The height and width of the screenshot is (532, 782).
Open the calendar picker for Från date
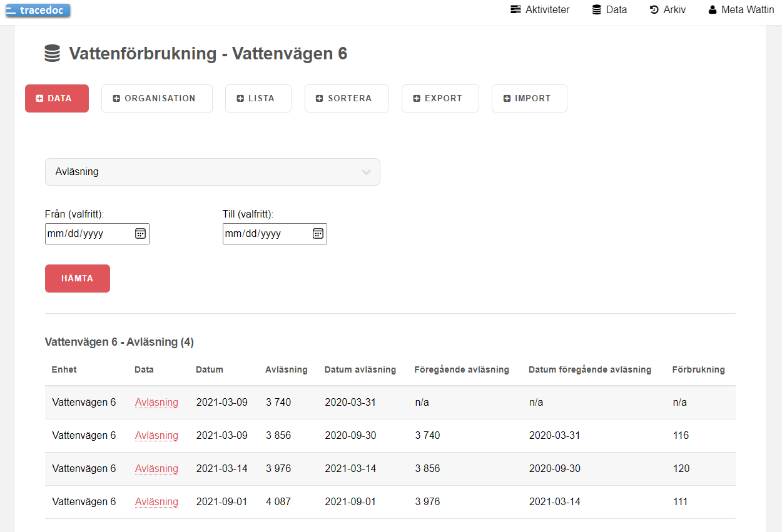pyautogui.click(x=140, y=234)
